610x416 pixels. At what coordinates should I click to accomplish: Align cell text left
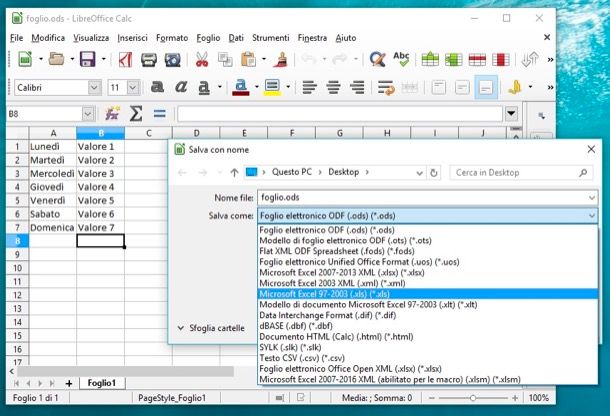(x=310, y=88)
